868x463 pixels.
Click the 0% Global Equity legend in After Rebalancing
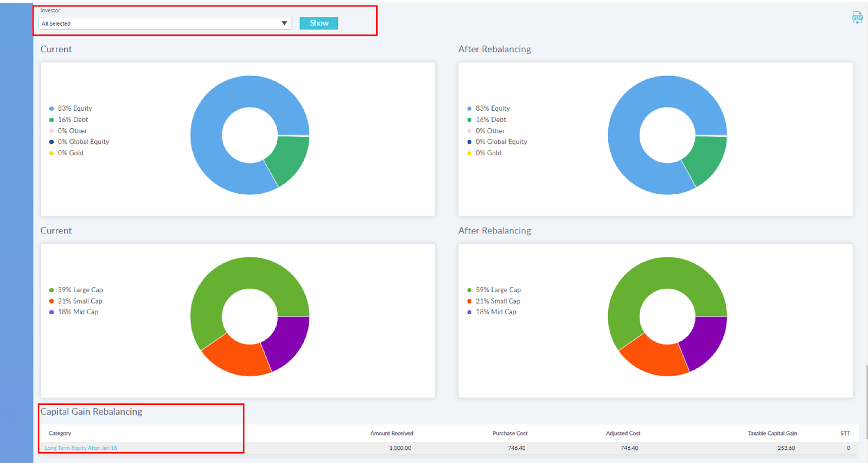pos(497,142)
